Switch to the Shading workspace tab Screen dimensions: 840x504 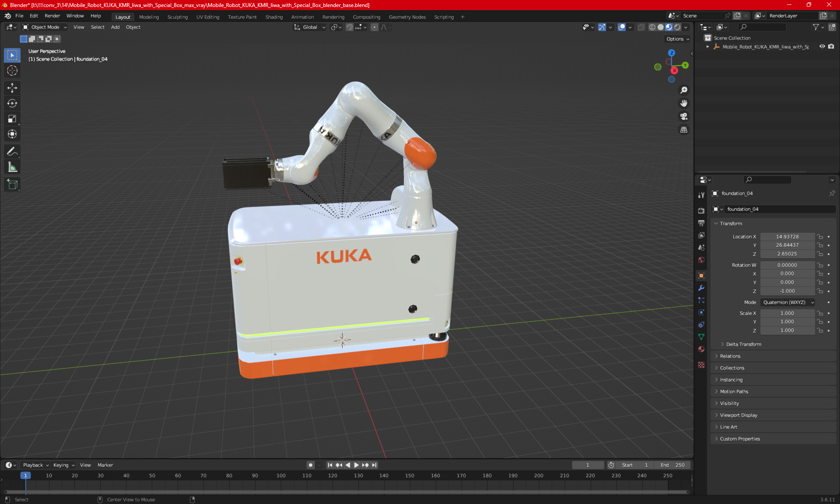pyautogui.click(x=274, y=17)
